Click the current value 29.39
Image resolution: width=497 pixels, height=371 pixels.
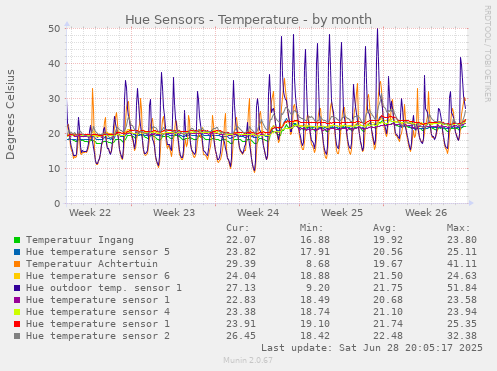point(241,264)
